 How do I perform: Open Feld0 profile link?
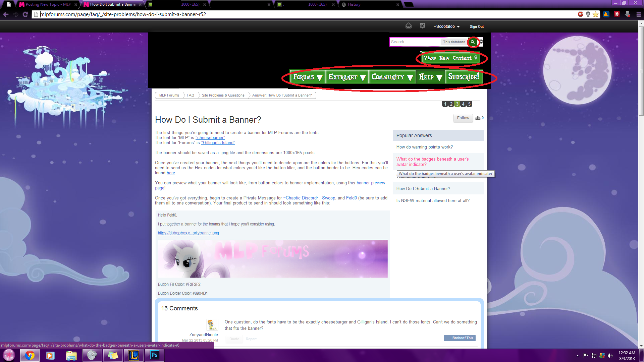[x=351, y=198]
